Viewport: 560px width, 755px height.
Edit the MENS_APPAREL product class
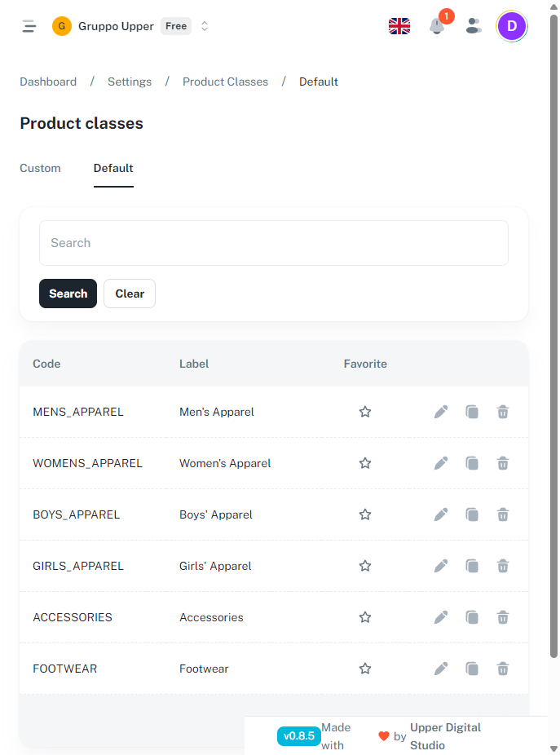[x=441, y=412]
